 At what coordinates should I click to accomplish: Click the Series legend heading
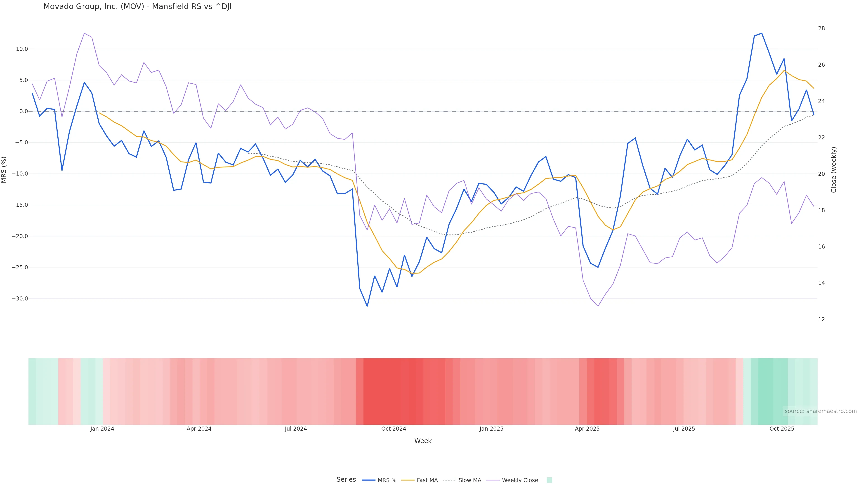[x=346, y=480]
